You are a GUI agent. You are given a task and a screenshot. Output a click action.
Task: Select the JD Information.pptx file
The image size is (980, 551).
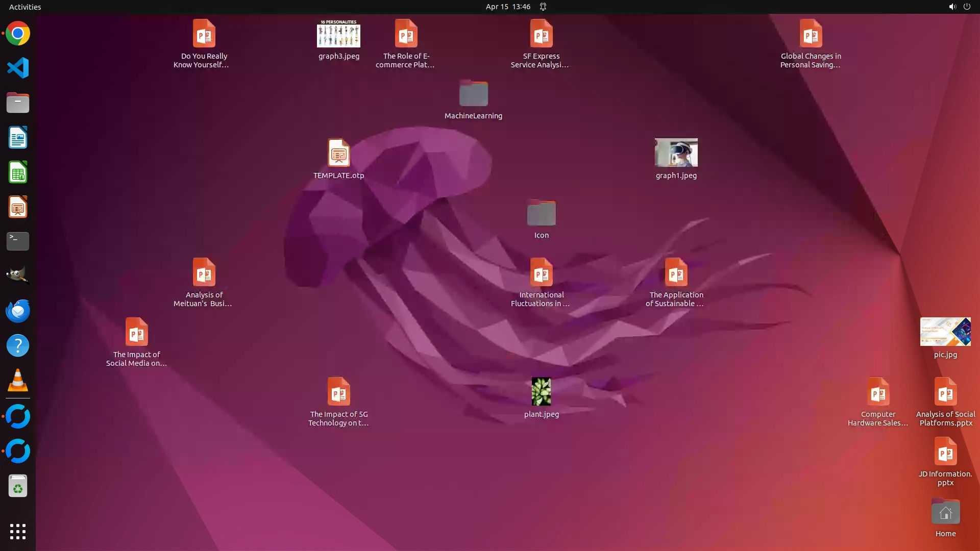click(945, 452)
